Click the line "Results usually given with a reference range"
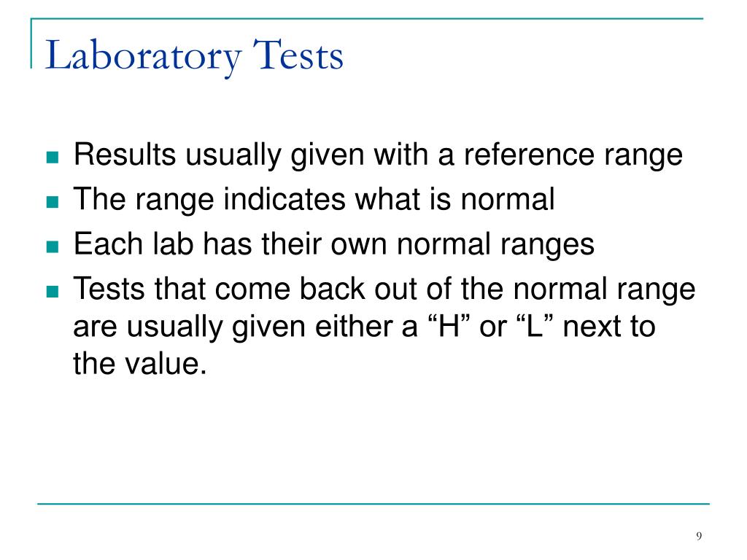 coord(379,155)
